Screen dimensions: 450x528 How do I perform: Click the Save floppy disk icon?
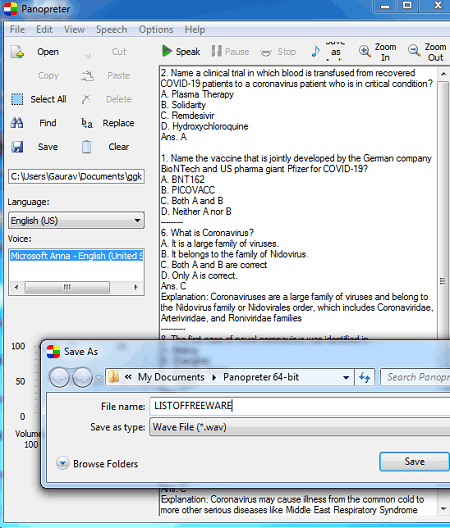click(x=17, y=147)
